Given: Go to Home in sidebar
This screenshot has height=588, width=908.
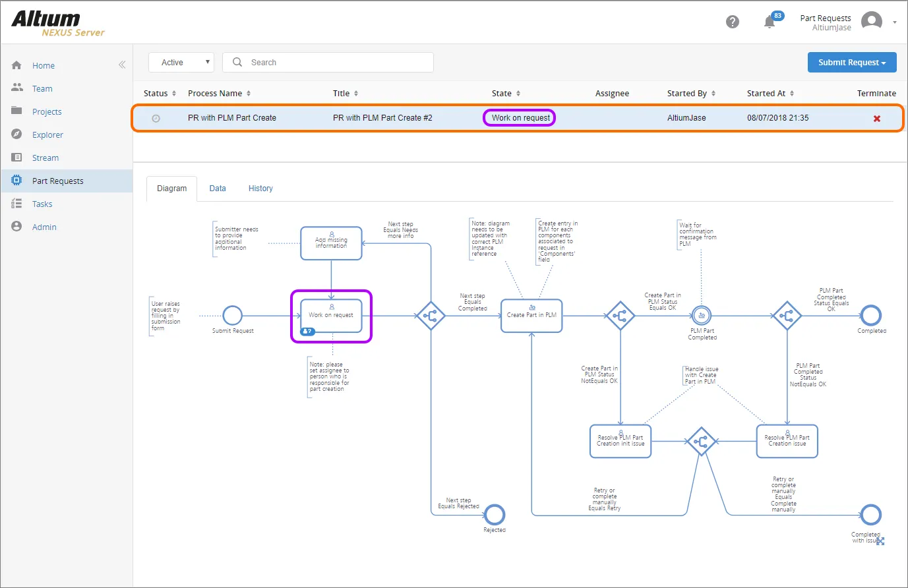Looking at the screenshot, I should click(x=44, y=66).
